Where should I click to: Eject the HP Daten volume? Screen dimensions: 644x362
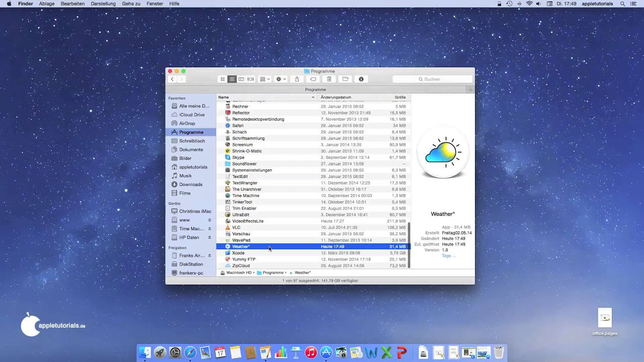click(210, 237)
